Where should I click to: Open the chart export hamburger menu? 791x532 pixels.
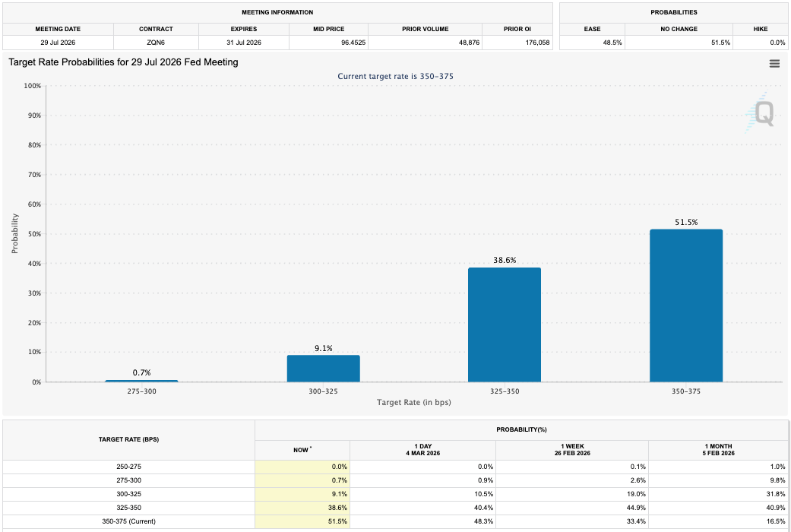(x=774, y=63)
